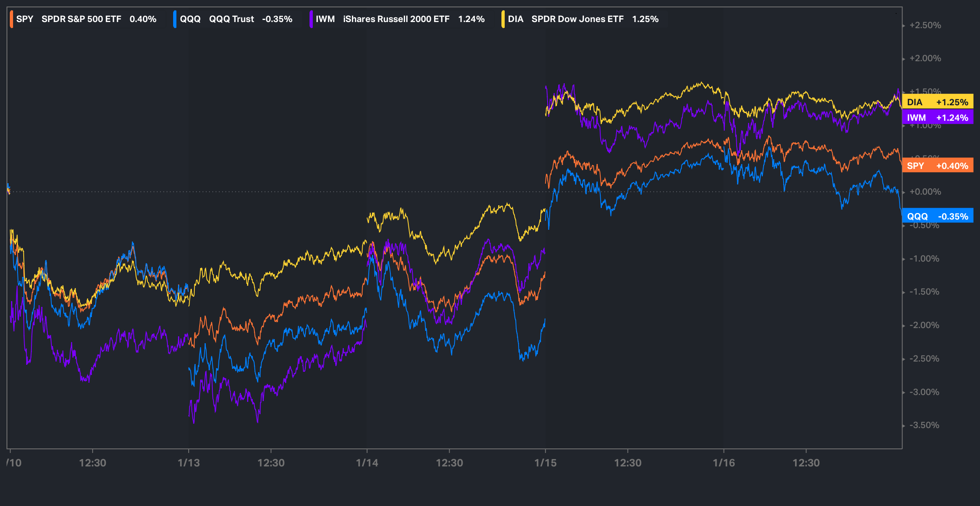Select the blue QQQ -0.35% axis tag
This screenshot has height=506, width=980.
pyautogui.click(x=938, y=216)
